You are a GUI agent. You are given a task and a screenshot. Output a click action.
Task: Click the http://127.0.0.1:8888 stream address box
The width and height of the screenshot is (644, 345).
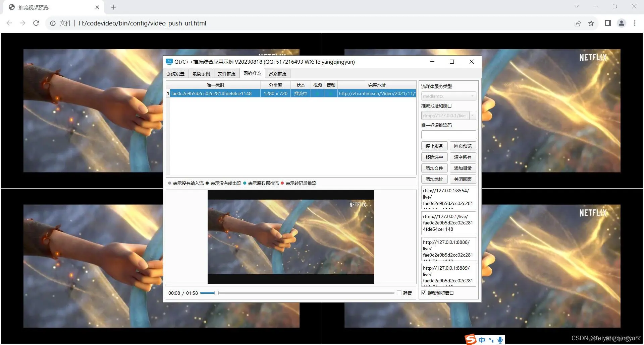448,249
